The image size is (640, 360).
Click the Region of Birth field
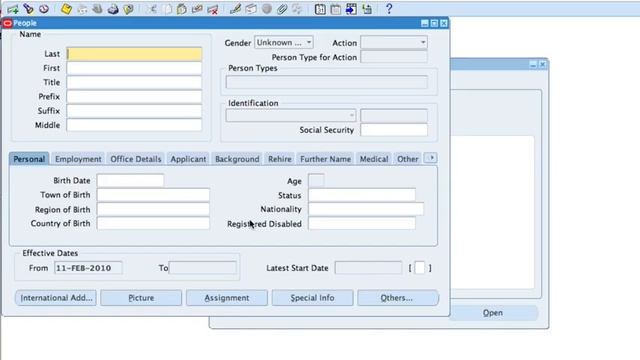[153, 209]
